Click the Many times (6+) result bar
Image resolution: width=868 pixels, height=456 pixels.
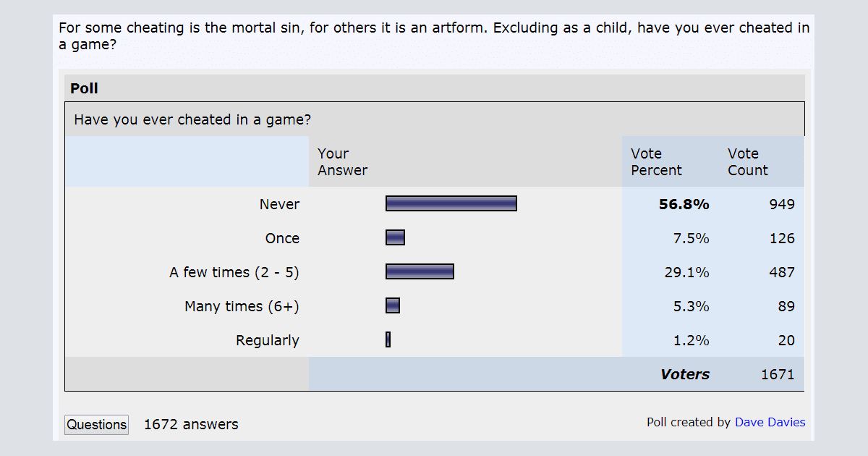coord(393,305)
